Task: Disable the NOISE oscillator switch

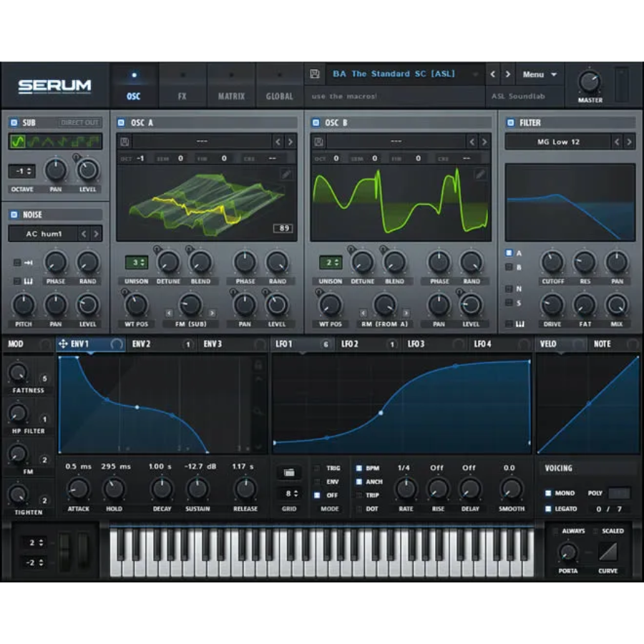Action: [x=14, y=214]
